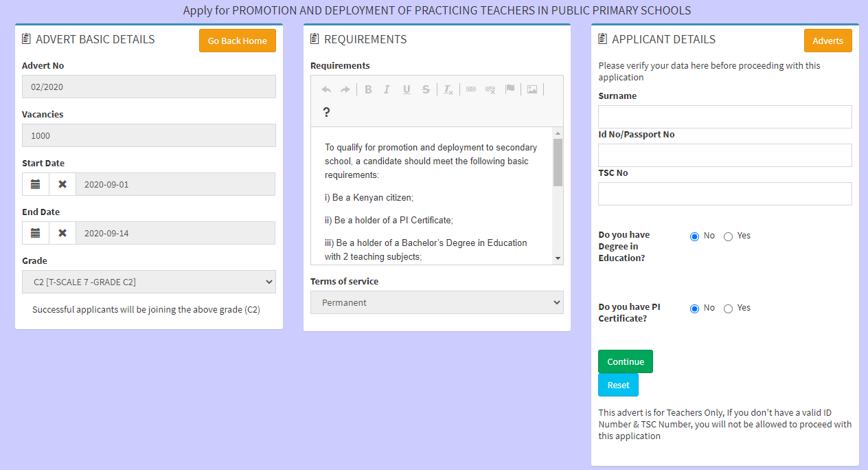This screenshot has height=470, width=868.
Task: Open the editor help question mark
Action: click(326, 112)
